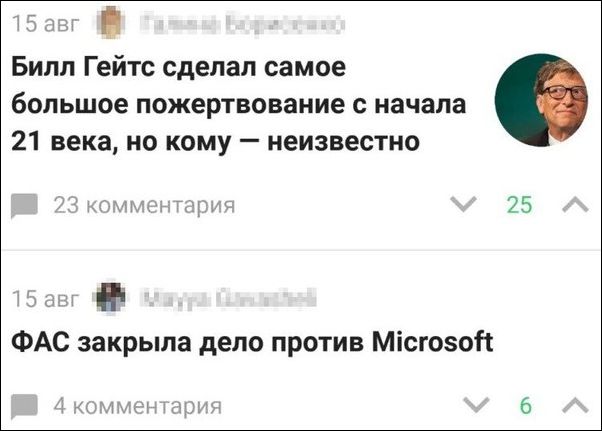Click the first post author's avatar
This screenshot has width=602, height=431.
(x=111, y=23)
